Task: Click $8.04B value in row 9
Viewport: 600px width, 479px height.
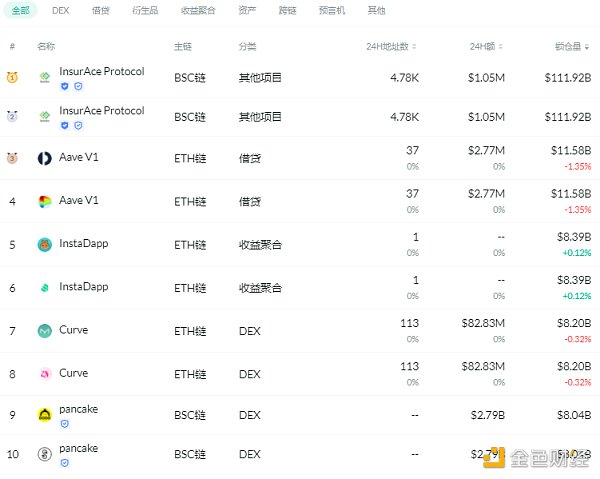Action: pyautogui.click(x=574, y=415)
